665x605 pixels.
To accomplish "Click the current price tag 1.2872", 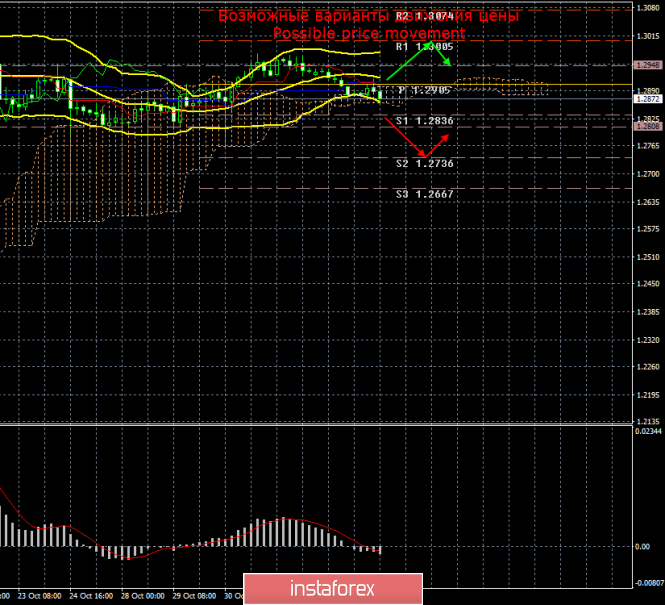I will (648, 99).
